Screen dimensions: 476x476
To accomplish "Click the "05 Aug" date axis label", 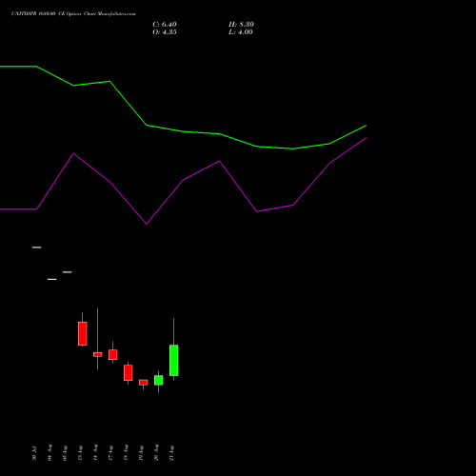I will (65, 452).
